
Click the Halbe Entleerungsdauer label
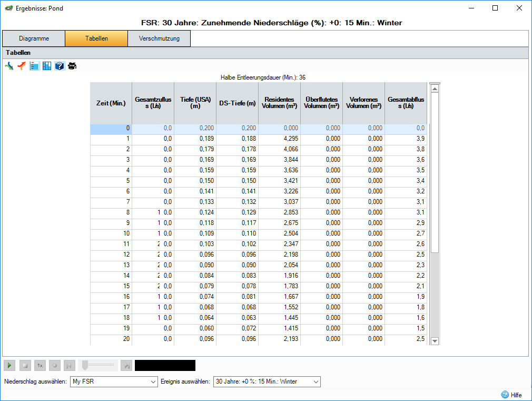263,77
